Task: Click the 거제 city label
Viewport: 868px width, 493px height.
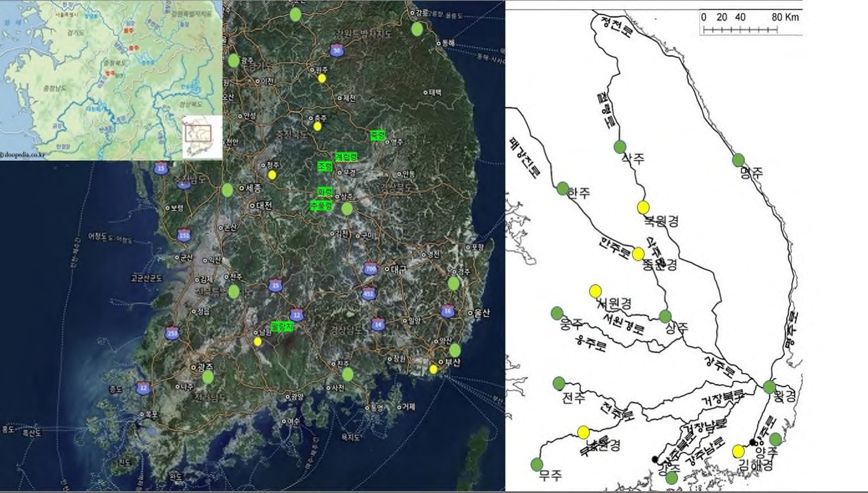Action: (408, 407)
